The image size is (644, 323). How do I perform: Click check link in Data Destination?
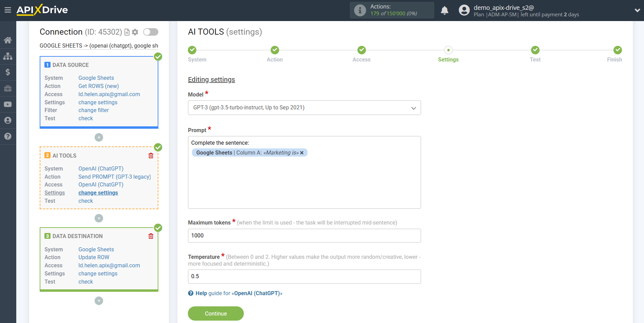coord(86,282)
